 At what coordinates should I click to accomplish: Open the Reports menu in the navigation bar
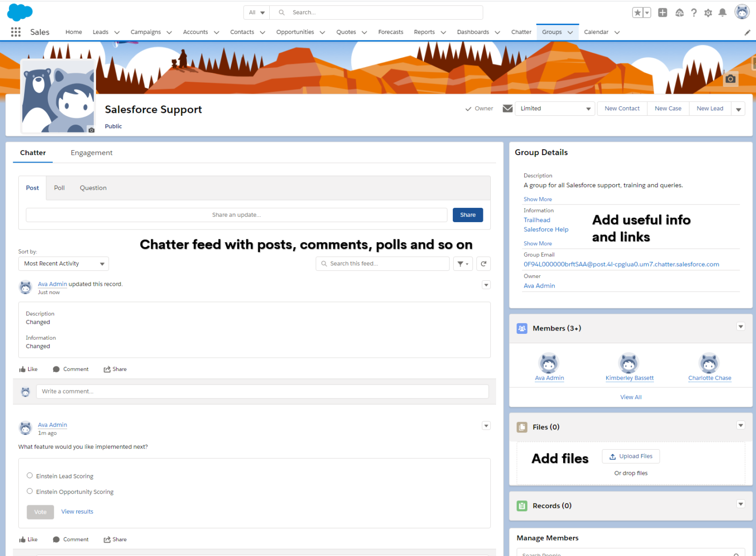pos(429,32)
